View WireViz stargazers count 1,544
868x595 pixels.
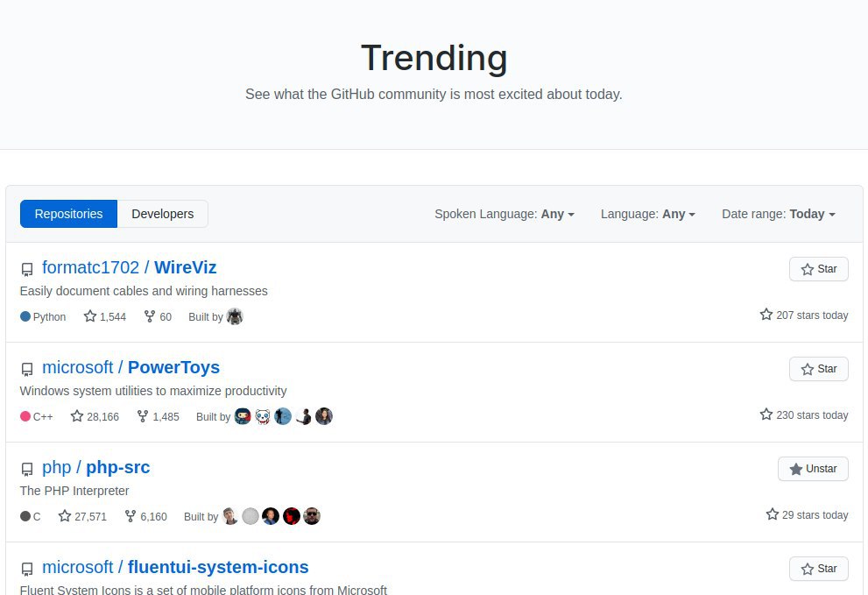[x=105, y=316]
